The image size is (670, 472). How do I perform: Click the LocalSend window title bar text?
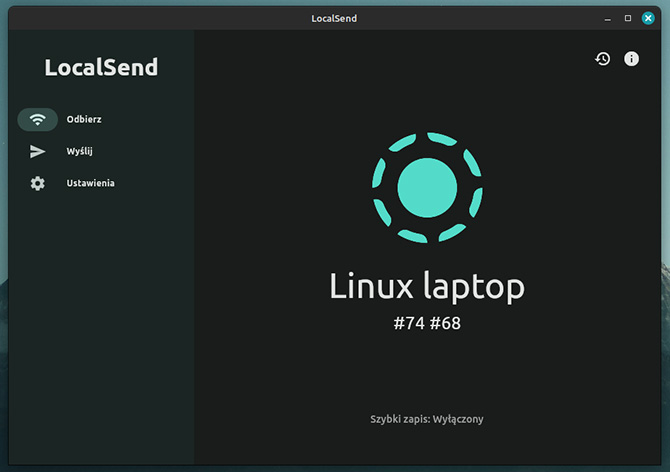click(334, 18)
